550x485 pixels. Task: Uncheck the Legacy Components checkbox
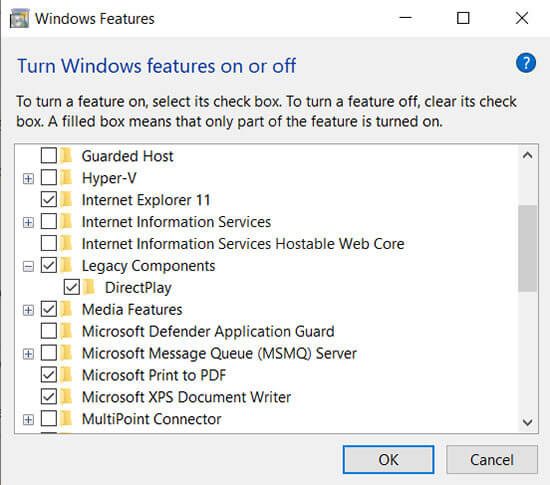[x=49, y=265]
